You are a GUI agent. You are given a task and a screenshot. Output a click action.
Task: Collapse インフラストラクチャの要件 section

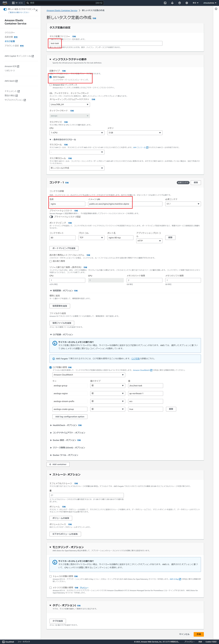tap(50, 60)
